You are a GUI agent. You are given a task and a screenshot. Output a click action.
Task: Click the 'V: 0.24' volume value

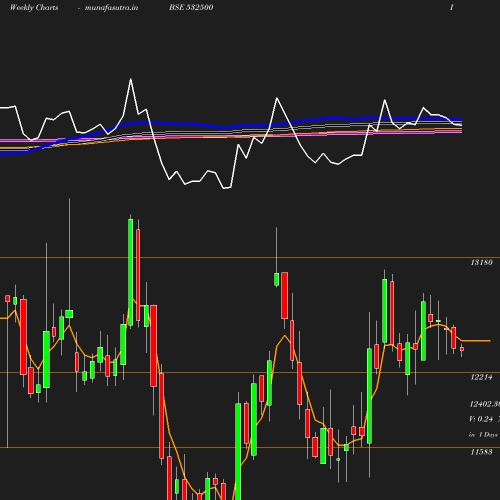coord(481,419)
